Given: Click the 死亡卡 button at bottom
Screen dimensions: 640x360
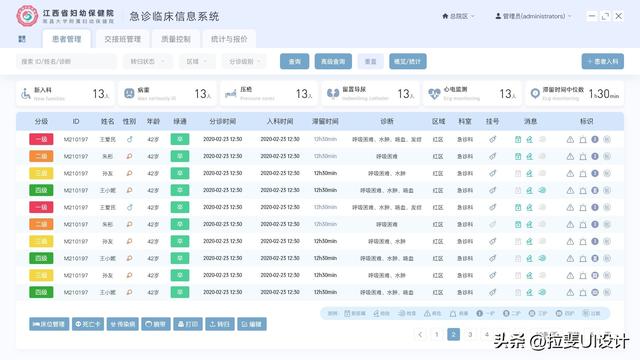Looking at the screenshot, I should 88,324.
